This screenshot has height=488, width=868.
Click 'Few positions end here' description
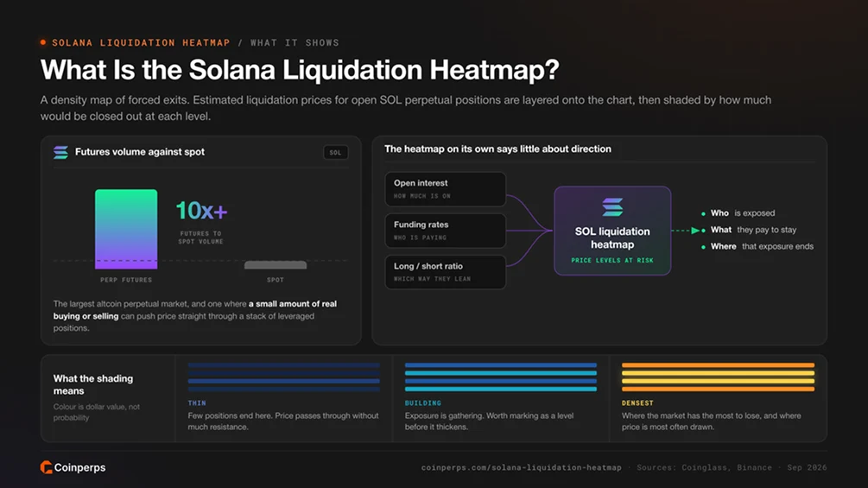283,421
